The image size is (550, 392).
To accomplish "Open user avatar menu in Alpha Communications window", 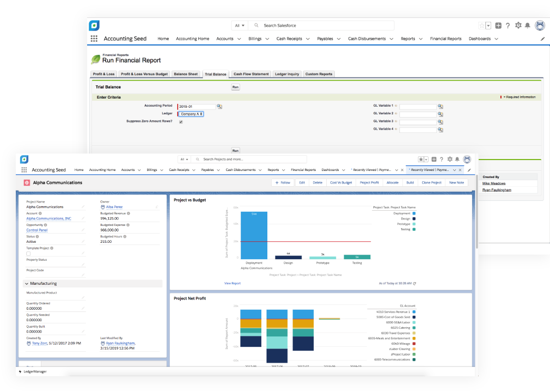I will 467,159.
